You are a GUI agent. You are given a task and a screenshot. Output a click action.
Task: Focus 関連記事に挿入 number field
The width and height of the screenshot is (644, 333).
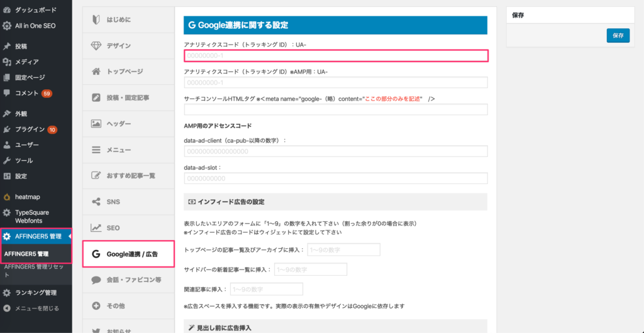267,289
